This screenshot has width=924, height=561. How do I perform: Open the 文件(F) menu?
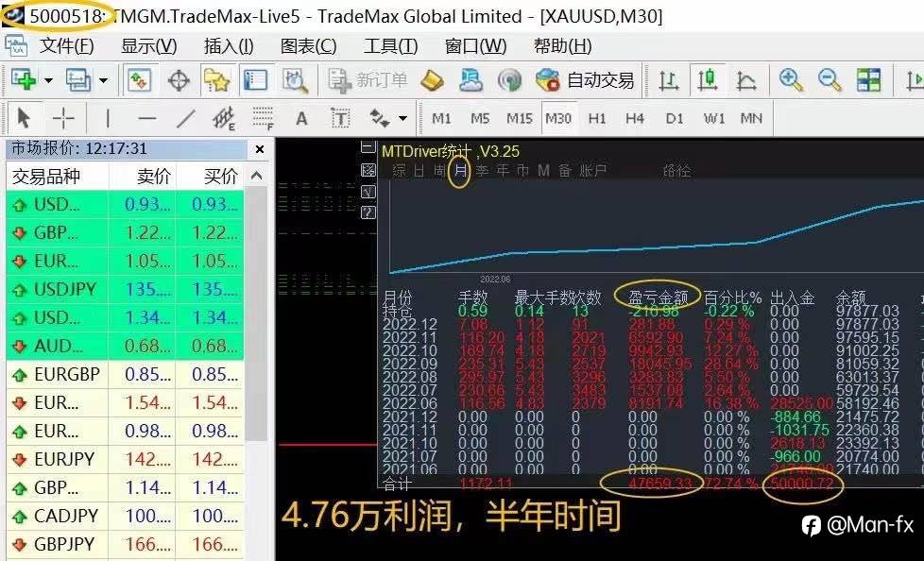tap(66, 46)
